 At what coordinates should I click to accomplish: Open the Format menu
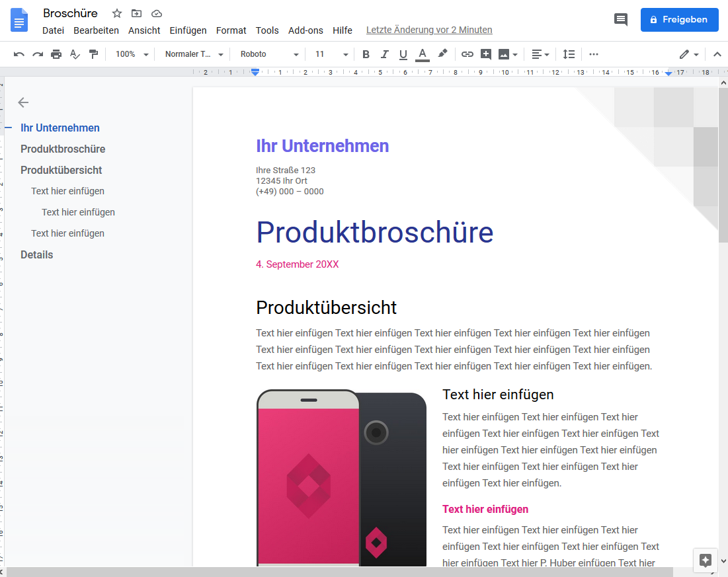[x=231, y=30]
